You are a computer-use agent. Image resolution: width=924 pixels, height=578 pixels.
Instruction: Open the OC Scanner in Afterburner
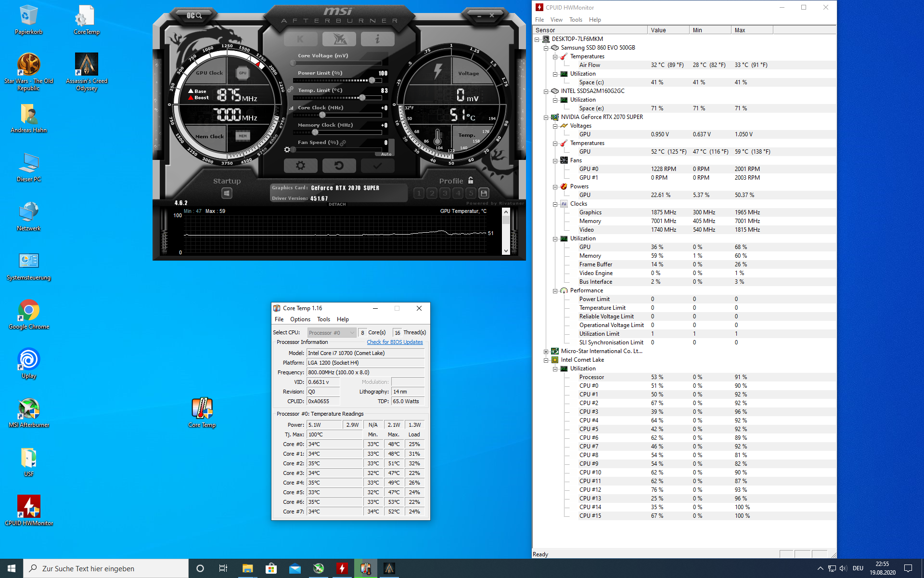coord(194,16)
